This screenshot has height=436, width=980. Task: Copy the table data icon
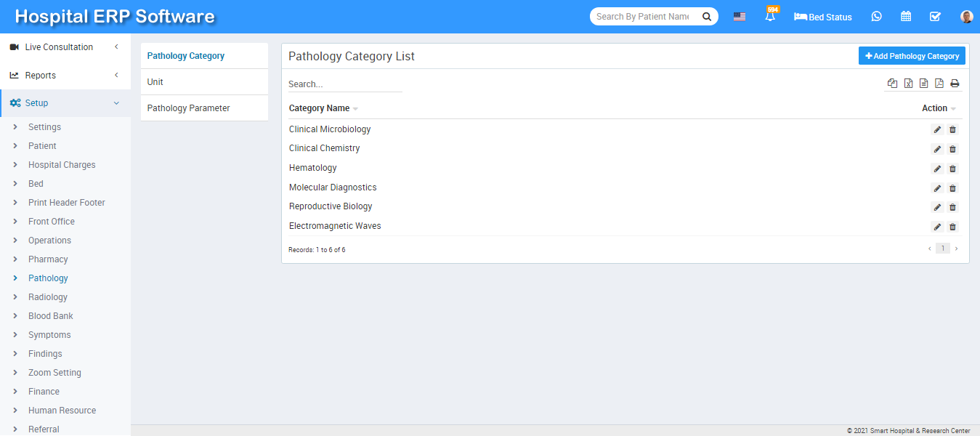tap(892, 84)
